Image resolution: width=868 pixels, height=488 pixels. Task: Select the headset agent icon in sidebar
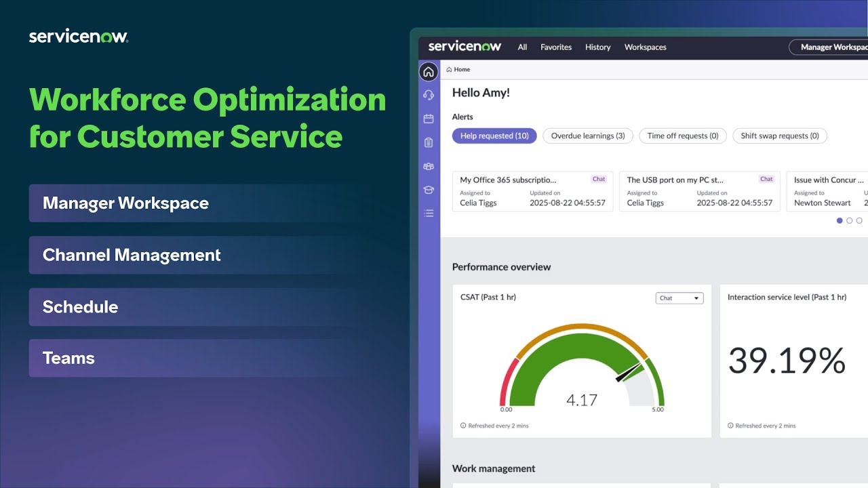point(429,95)
